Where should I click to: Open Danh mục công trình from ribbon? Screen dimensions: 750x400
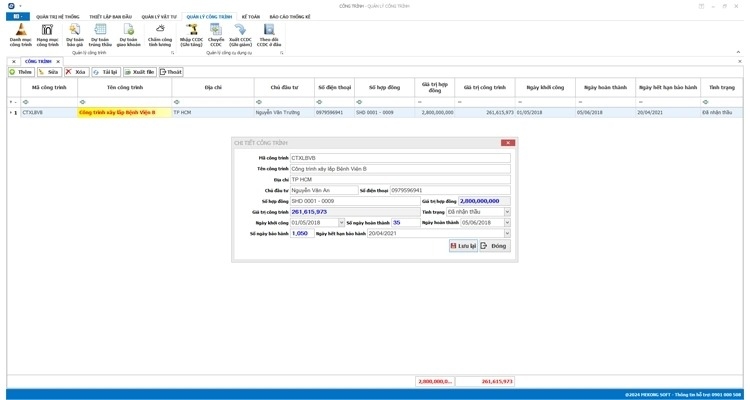pos(20,35)
